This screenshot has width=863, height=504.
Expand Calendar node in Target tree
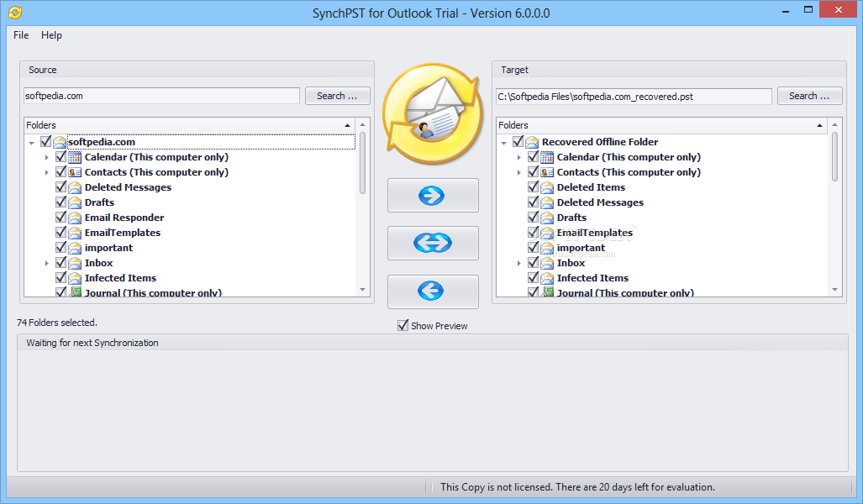point(519,157)
